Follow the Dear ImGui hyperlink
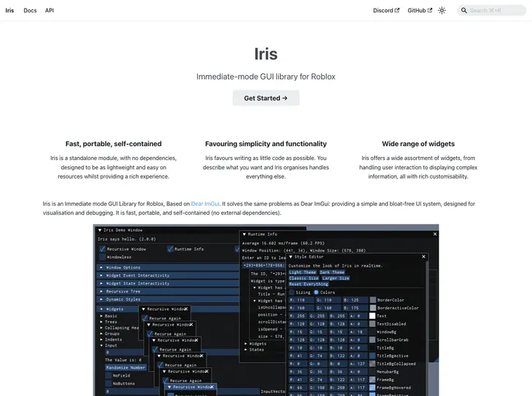 point(205,203)
